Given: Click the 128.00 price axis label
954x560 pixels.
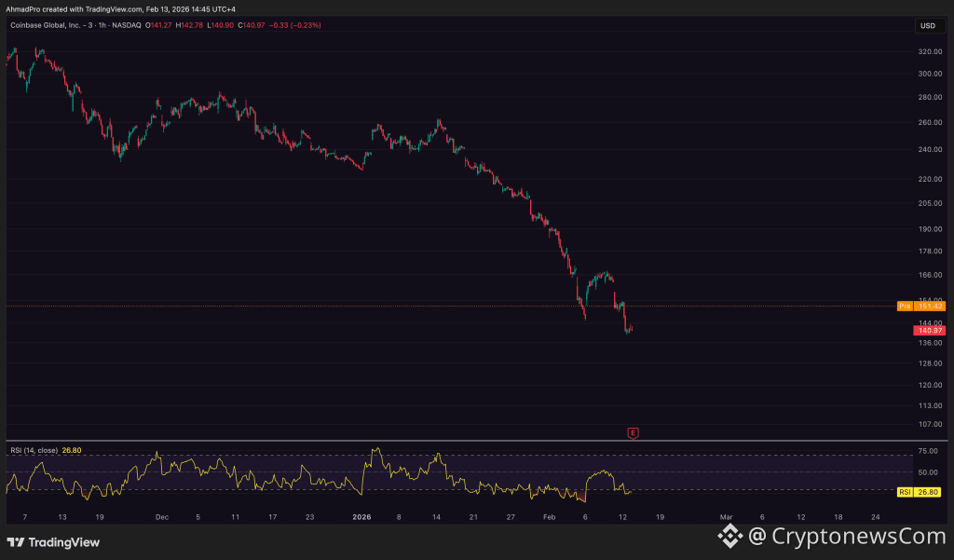Looking at the screenshot, I should coord(930,363).
